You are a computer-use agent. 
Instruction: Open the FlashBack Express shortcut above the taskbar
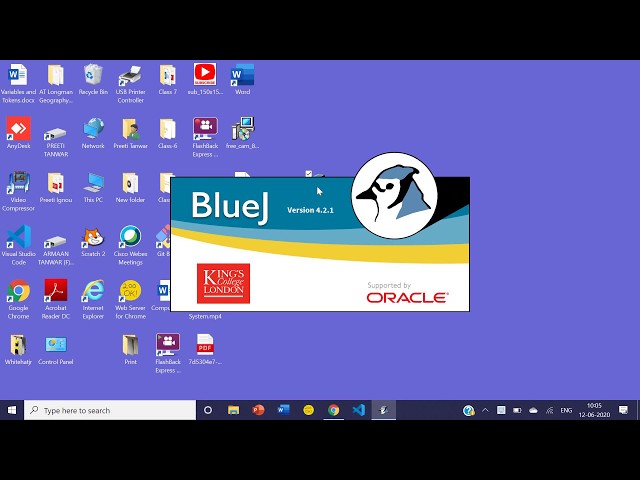168,353
